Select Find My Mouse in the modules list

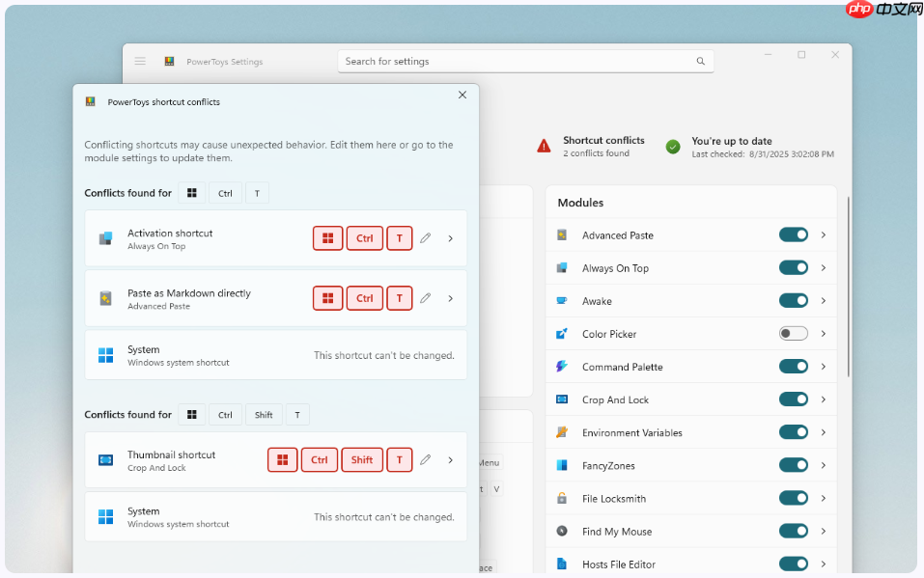coord(616,532)
